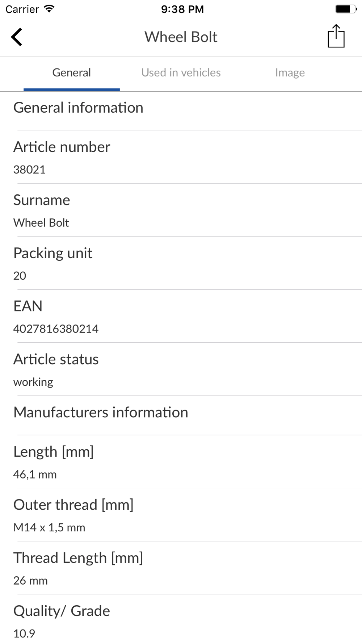362x644 pixels.
Task: Tap the Article status working row
Action: click(x=181, y=369)
